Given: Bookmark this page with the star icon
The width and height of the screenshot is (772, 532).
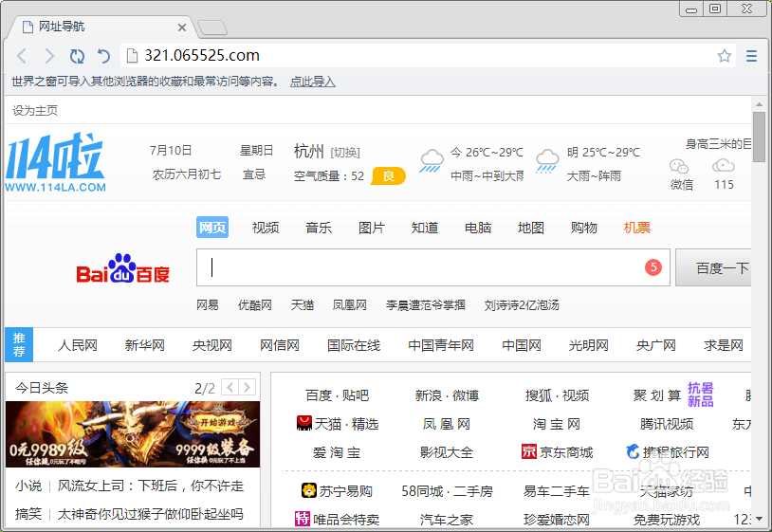Looking at the screenshot, I should (x=725, y=56).
